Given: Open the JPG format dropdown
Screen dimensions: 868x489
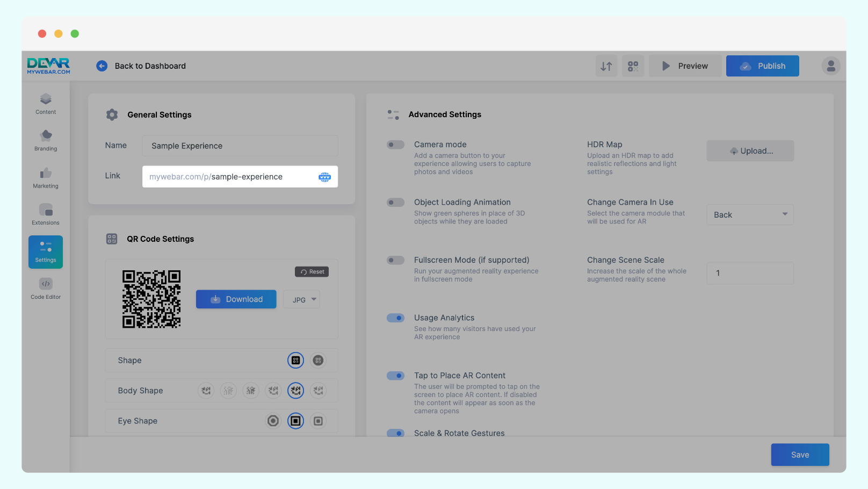Looking at the screenshot, I should (x=301, y=299).
